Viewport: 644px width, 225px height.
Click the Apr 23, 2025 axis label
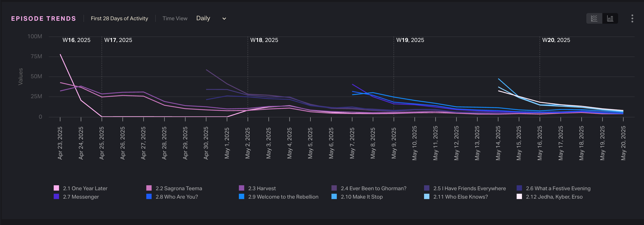click(60, 143)
